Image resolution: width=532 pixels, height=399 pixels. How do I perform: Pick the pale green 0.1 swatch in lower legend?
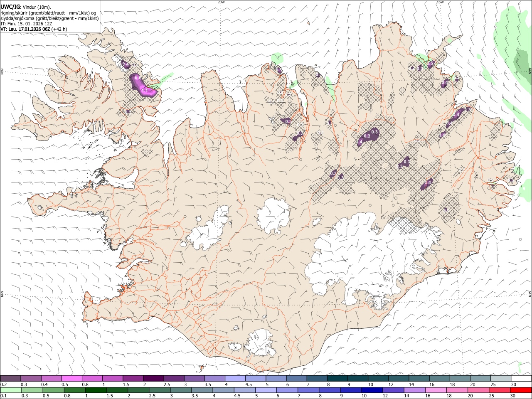(11, 390)
